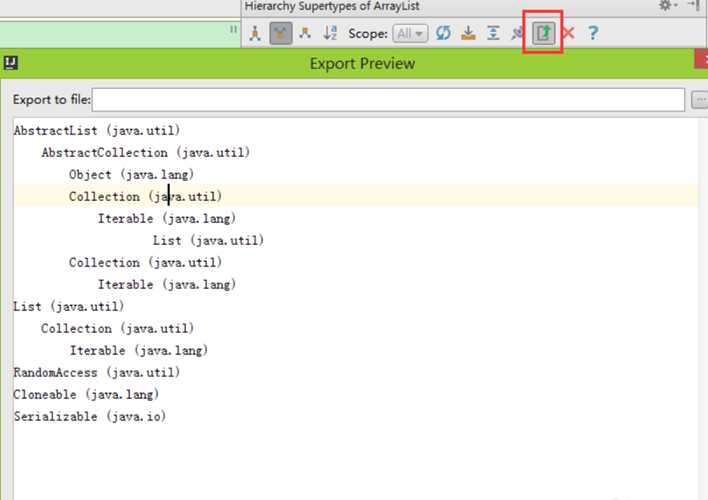Toggle Supertypes hierarchy button

[280, 33]
